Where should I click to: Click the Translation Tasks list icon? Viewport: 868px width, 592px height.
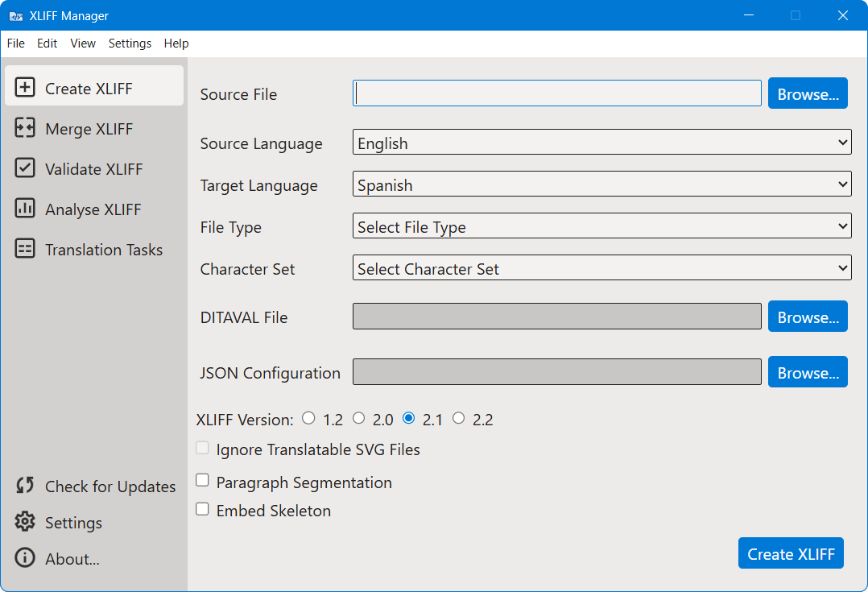(x=25, y=249)
